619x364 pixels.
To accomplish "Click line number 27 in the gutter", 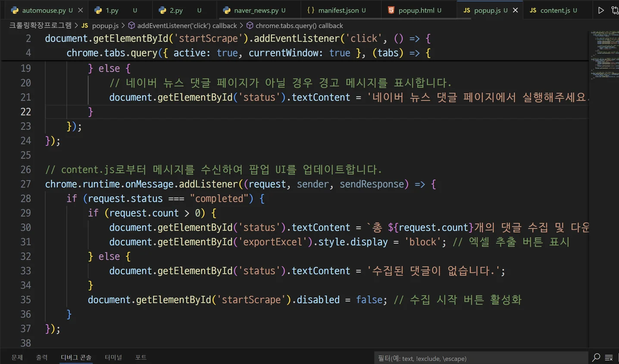I will click(26, 184).
